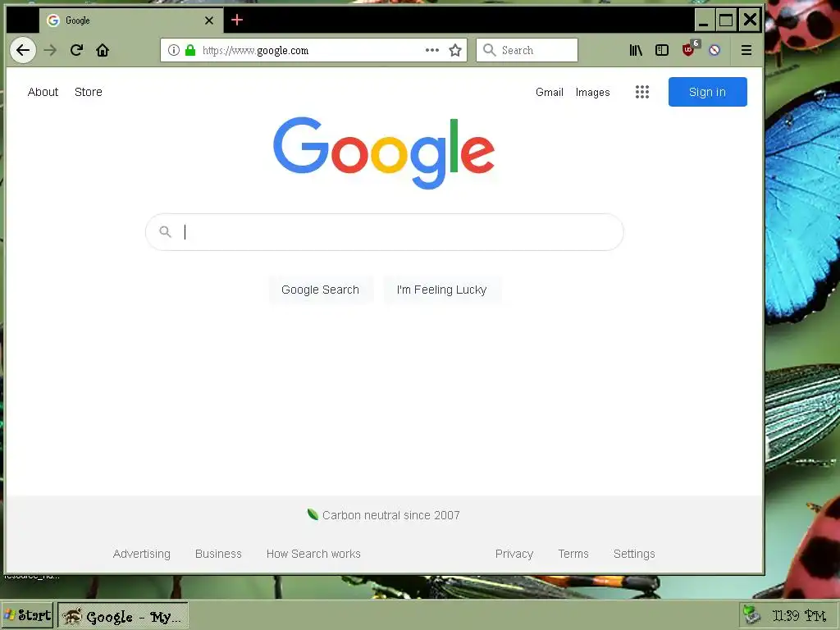This screenshot has height=630, width=840.
Task: Reload the current page
Action: point(76,50)
